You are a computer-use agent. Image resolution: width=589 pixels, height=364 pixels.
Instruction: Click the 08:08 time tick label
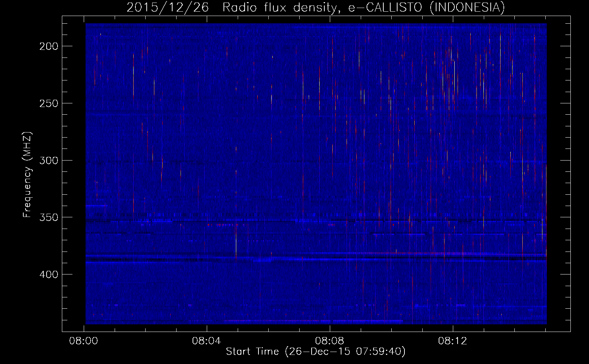[329, 341]
